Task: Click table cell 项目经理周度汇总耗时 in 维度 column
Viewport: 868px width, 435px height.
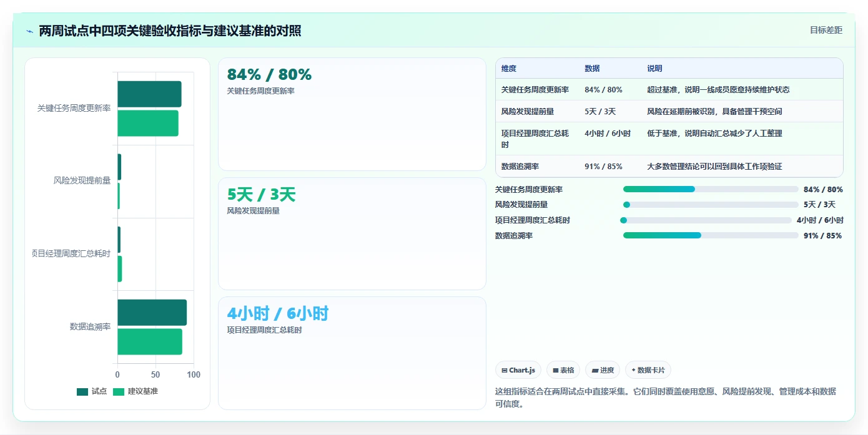Action: point(535,139)
